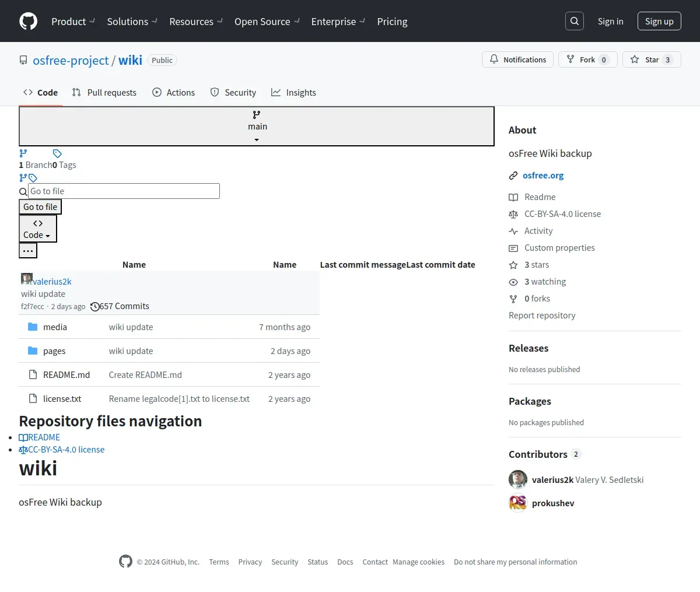The height and width of the screenshot is (592, 700).
Task: Click the Go to file button
Action: click(40, 206)
